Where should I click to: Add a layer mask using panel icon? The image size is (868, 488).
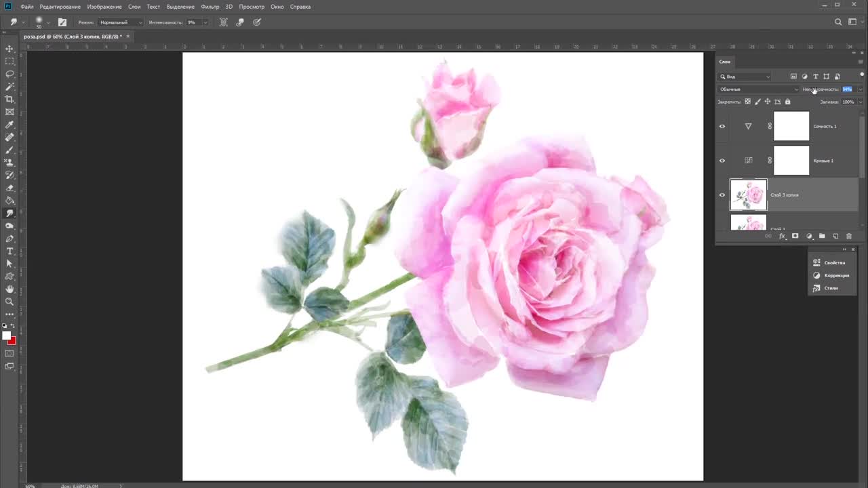point(795,237)
